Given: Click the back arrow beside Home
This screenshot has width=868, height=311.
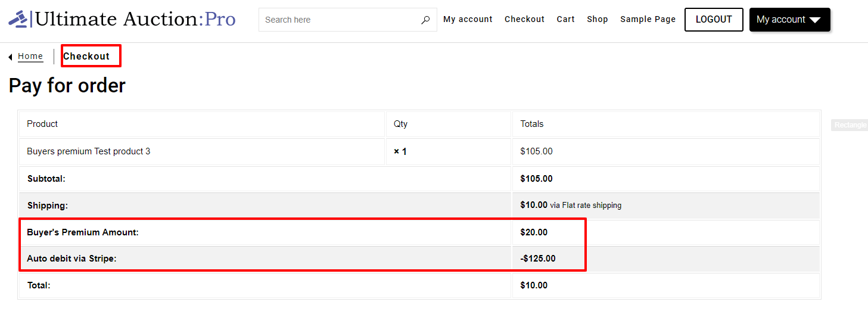Looking at the screenshot, I should point(11,57).
